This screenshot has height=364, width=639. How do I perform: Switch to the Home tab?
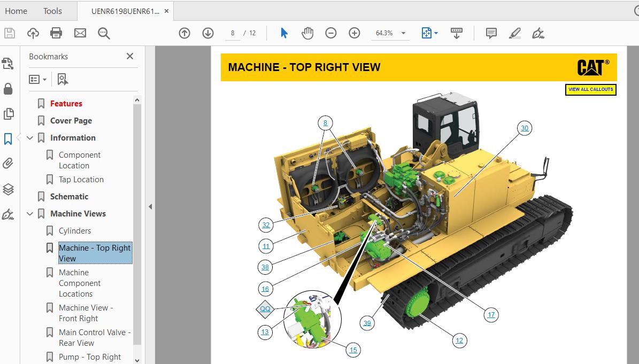(x=16, y=11)
